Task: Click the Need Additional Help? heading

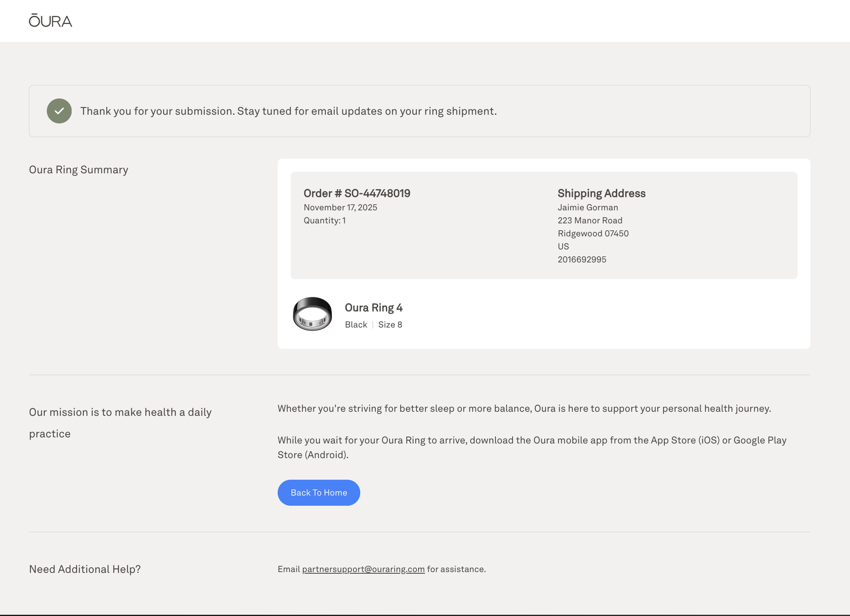Action: click(x=85, y=569)
